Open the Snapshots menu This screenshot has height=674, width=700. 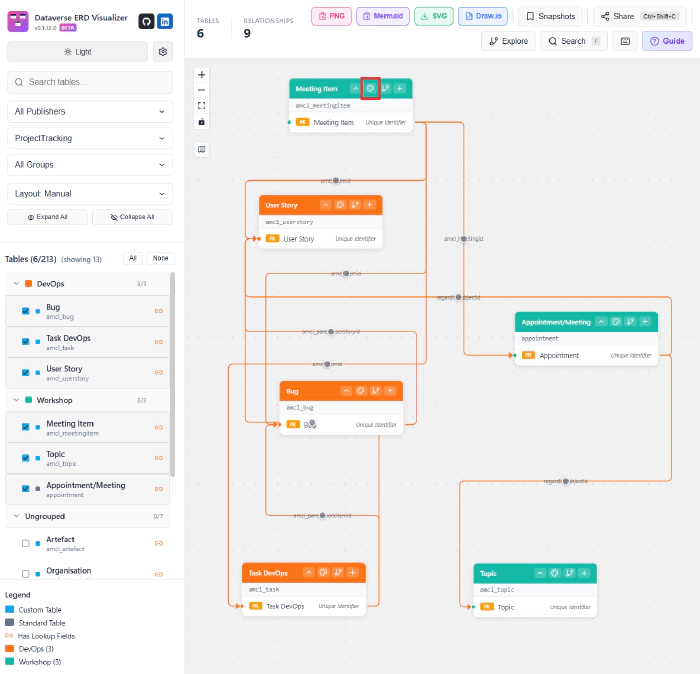pos(550,16)
